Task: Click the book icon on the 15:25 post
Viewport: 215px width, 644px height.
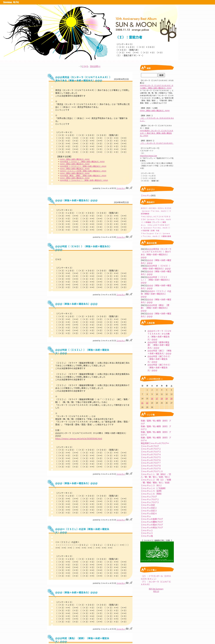Action: point(127,294)
